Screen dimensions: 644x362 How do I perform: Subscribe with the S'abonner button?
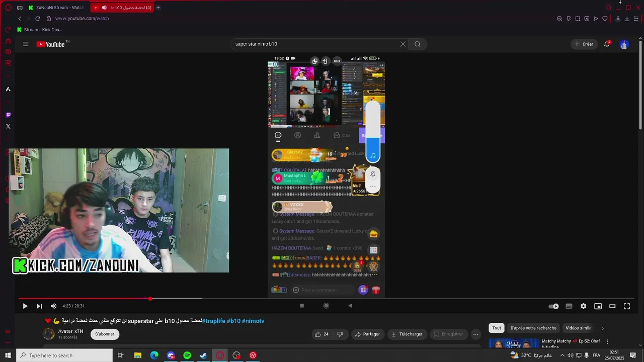[105, 334]
